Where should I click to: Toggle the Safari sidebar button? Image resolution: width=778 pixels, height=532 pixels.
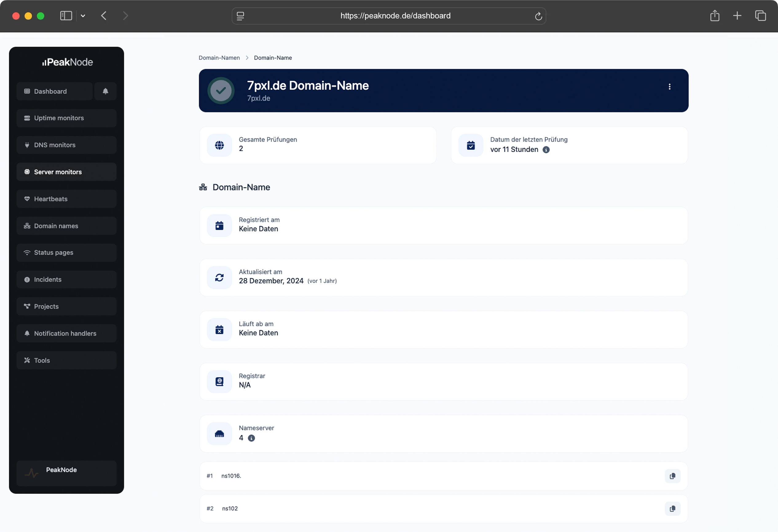click(x=66, y=16)
